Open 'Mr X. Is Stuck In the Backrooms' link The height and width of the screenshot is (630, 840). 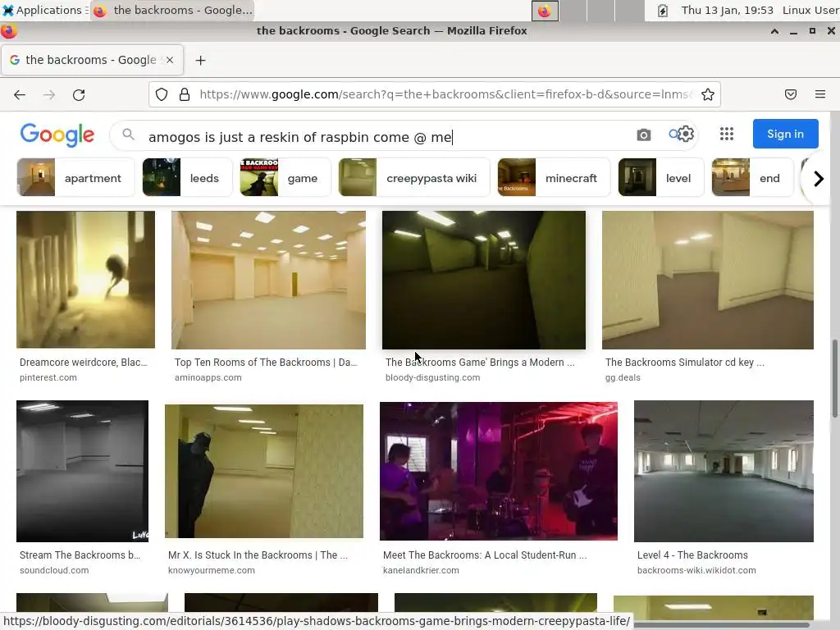coord(258,555)
